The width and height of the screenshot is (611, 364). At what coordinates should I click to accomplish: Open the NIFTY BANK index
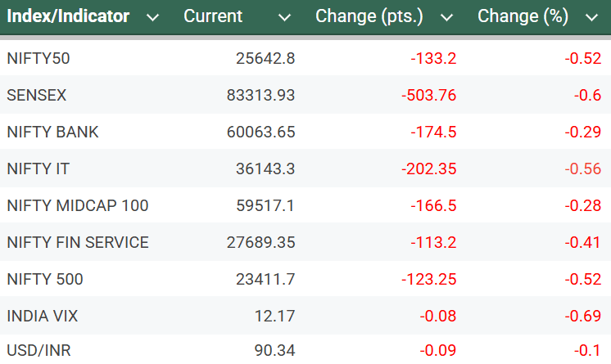pyautogui.click(x=52, y=132)
